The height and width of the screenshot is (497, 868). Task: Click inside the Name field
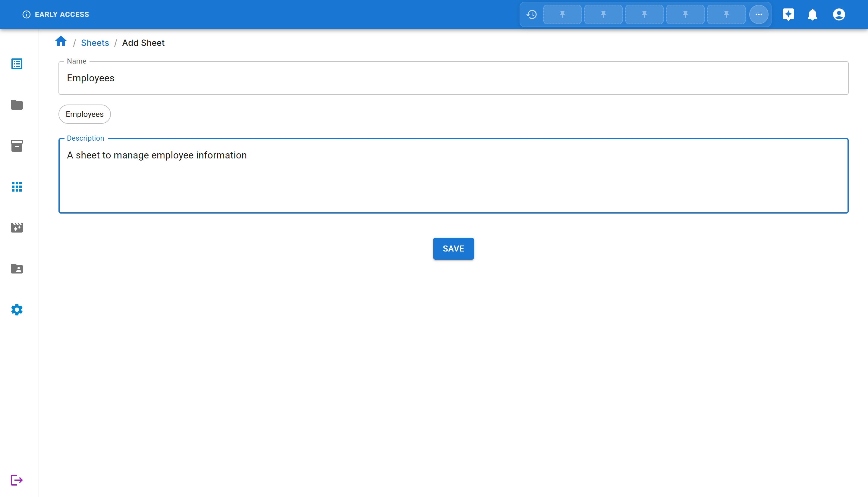click(453, 78)
